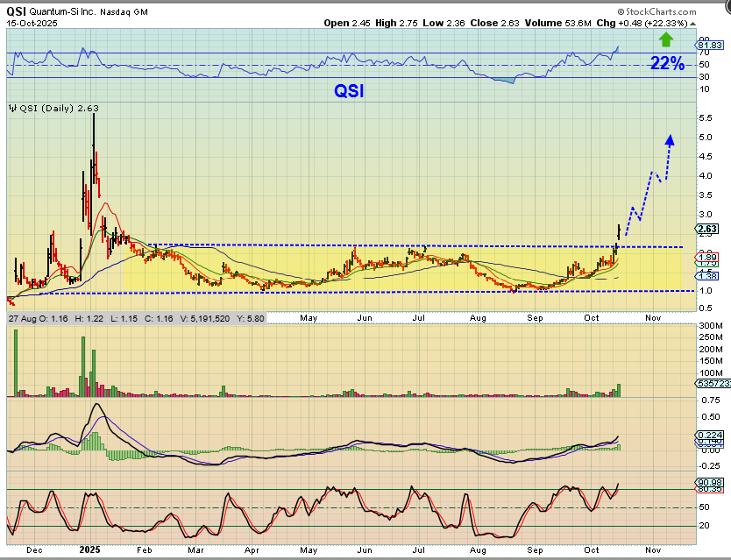Viewport: 731px width, 560px height.
Task: Click the -0.25 MACD axis label
Action: click(709, 466)
